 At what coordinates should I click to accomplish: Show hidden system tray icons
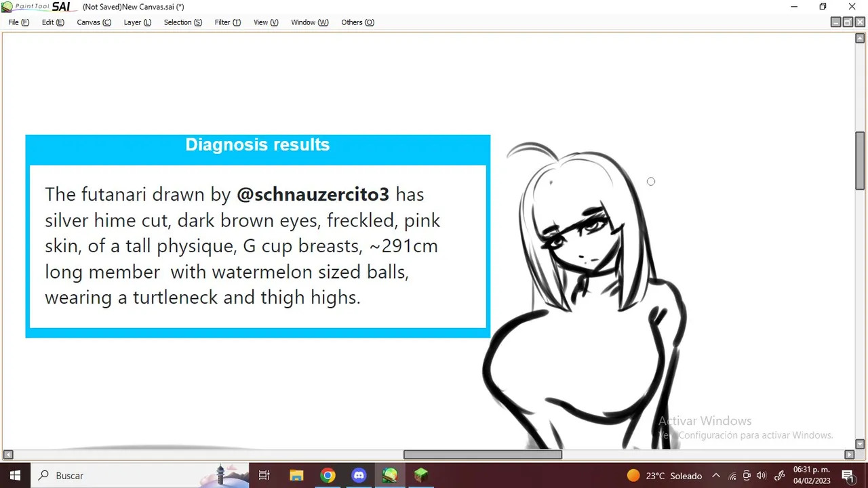716,475
